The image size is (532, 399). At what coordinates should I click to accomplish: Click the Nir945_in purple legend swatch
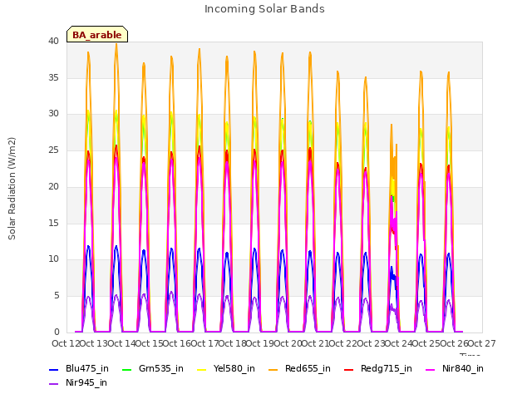click(x=54, y=384)
